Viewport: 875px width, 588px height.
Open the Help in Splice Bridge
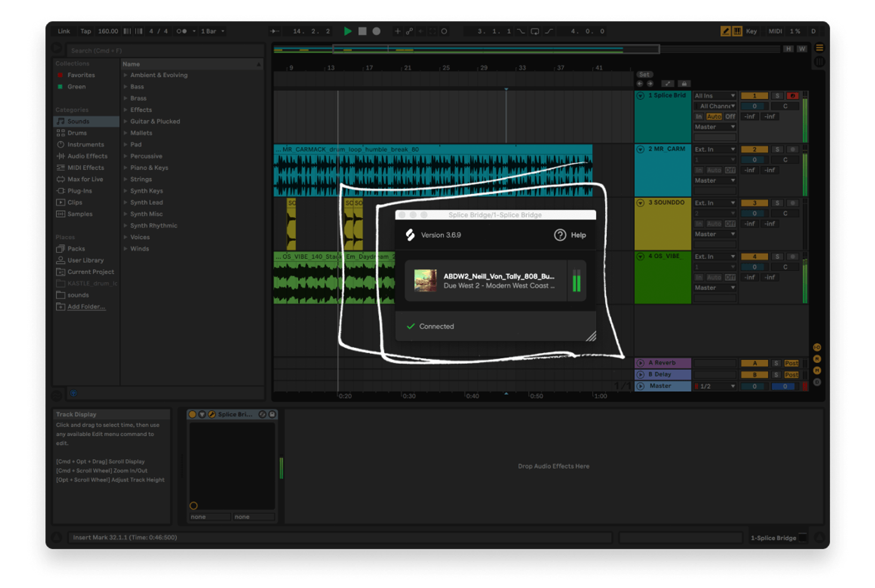pyautogui.click(x=570, y=235)
